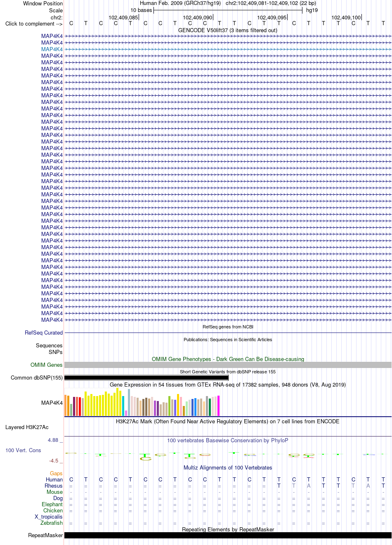Click 'Multiz Alignments of 100 Vertebrates' title

[x=228, y=467]
